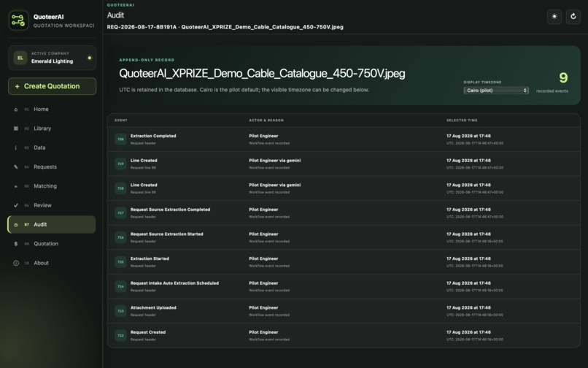Click event badge 713
The height and width of the screenshot is (368, 588).
pyautogui.click(x=120, y=311)
